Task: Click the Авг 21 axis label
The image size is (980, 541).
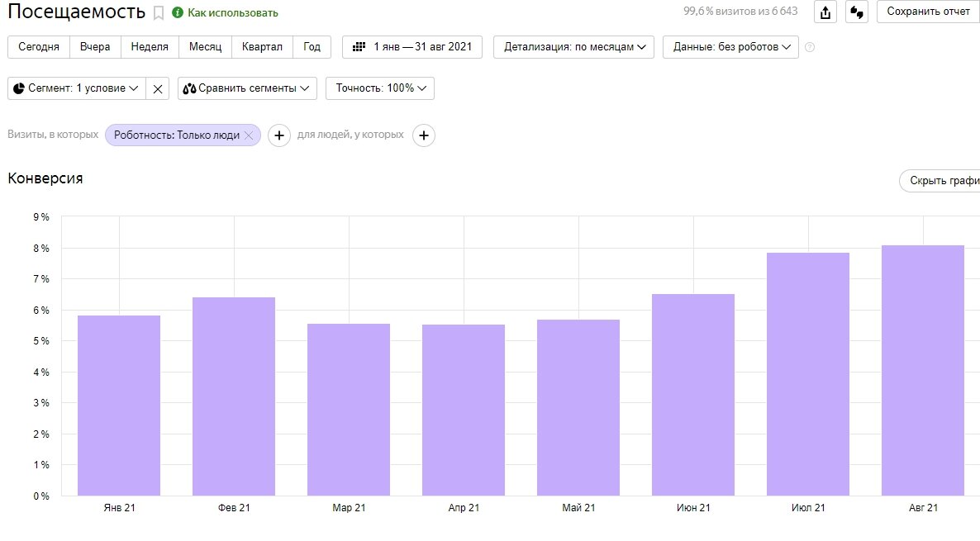Action: [923, 508]
